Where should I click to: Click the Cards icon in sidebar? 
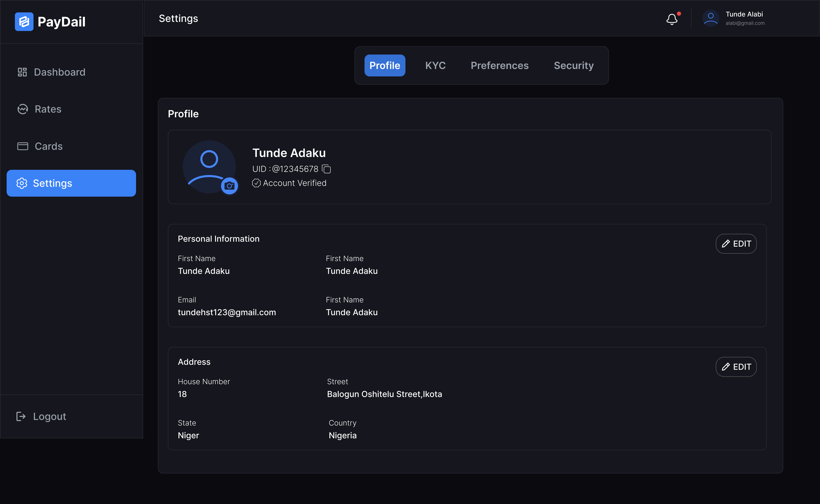(x=23, y=146)
